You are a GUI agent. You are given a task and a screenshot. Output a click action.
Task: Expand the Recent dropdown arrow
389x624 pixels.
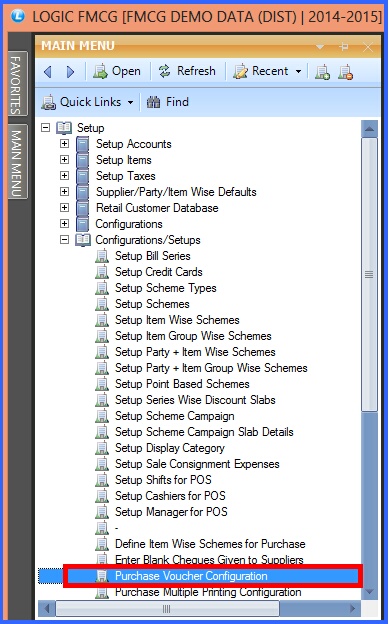pos(298,72)
